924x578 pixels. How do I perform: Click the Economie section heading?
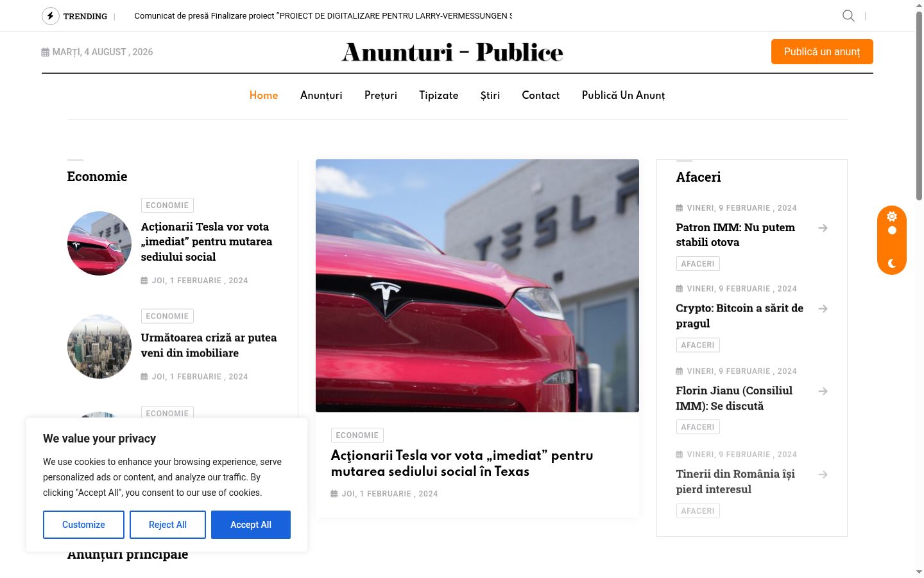coord(98,177)
